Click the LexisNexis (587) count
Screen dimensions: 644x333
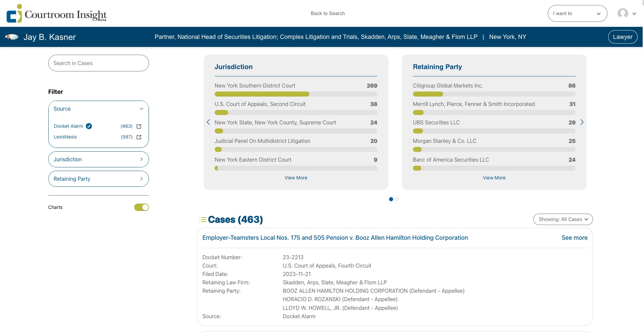tap(126, 137)
